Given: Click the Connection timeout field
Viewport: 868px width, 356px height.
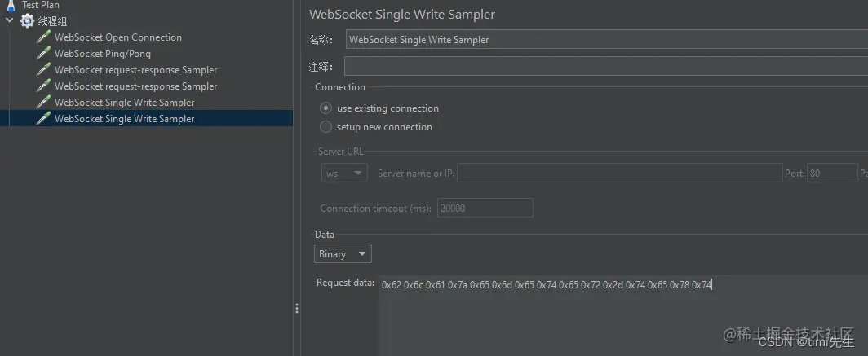Looking at the screenshot, I should pos(485,208).
